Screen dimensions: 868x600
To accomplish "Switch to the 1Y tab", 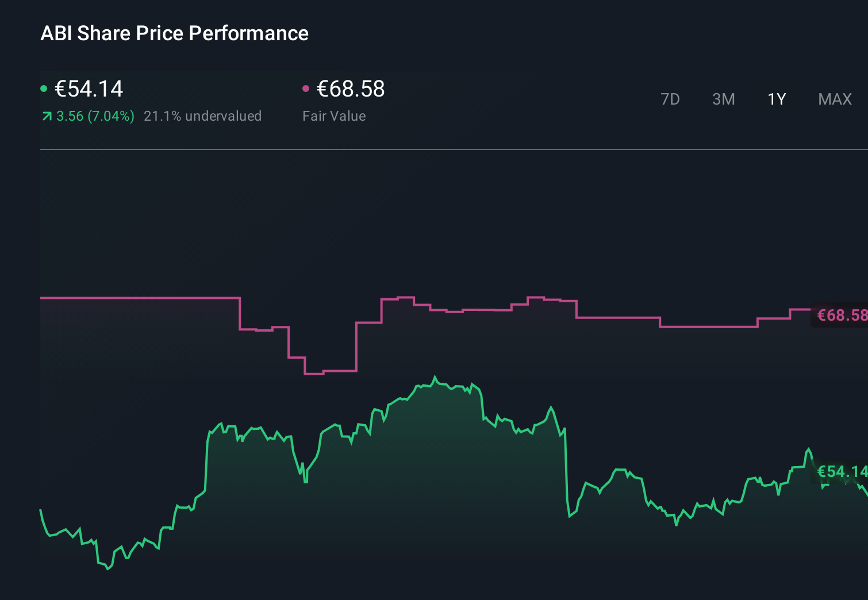I will click(x=776, y=99).
